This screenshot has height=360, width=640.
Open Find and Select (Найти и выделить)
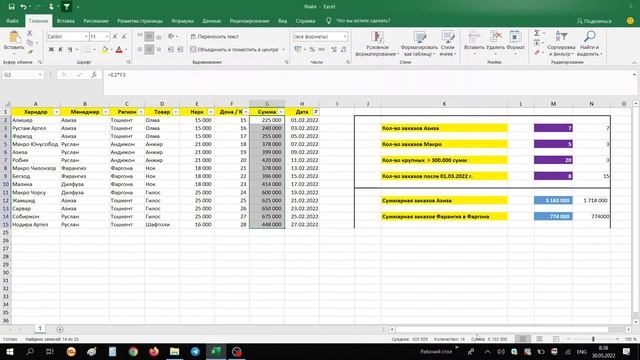point(589,44)
